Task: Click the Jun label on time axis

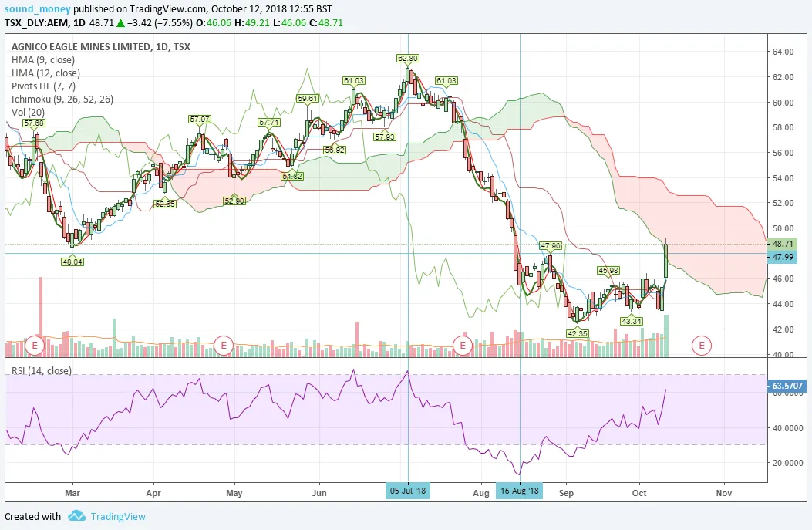Action: [x=319, y=493]
